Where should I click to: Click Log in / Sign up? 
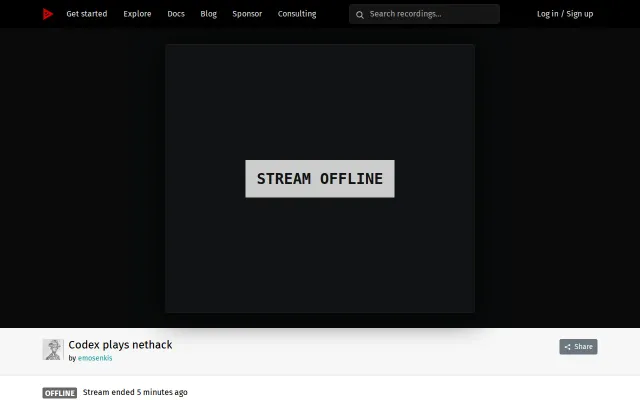tap(565, 14)
